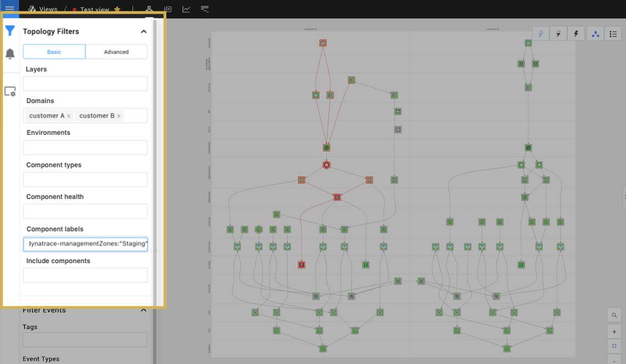Switch to list visualization mode
Screen dimensions: 626x364
(x=613, y=34)
